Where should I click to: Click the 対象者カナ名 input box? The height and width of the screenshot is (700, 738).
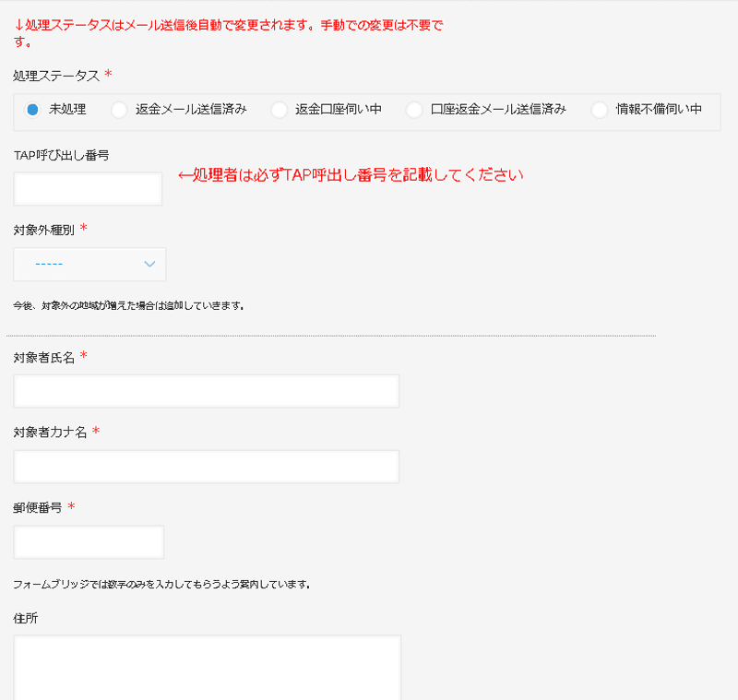coord(206,467)
